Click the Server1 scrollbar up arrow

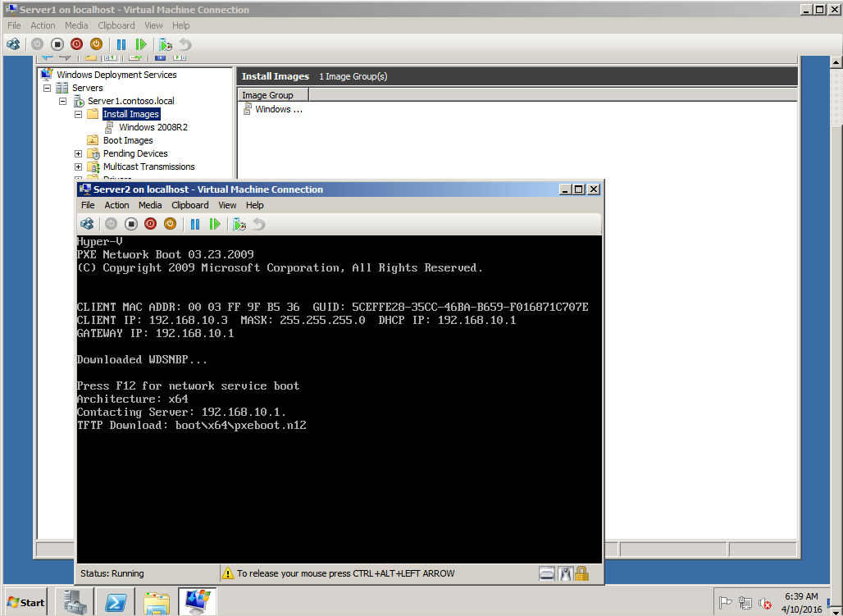836,62
